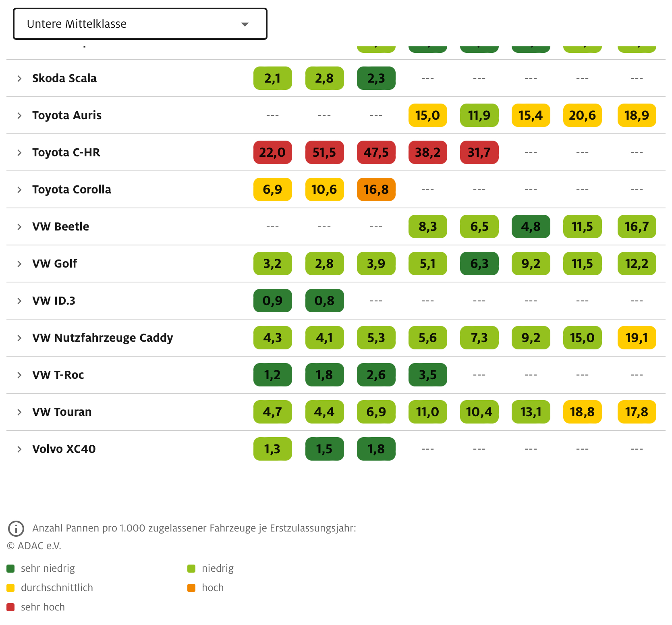Select the VW Nutzfahrzeuge Caddy model name

click(x=102, y=338)
